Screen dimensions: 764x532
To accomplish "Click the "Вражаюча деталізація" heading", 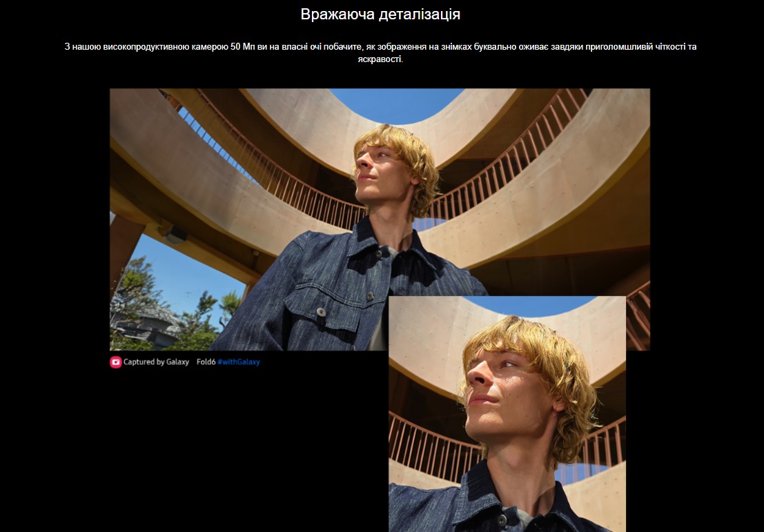I will (x=380, y=14).
